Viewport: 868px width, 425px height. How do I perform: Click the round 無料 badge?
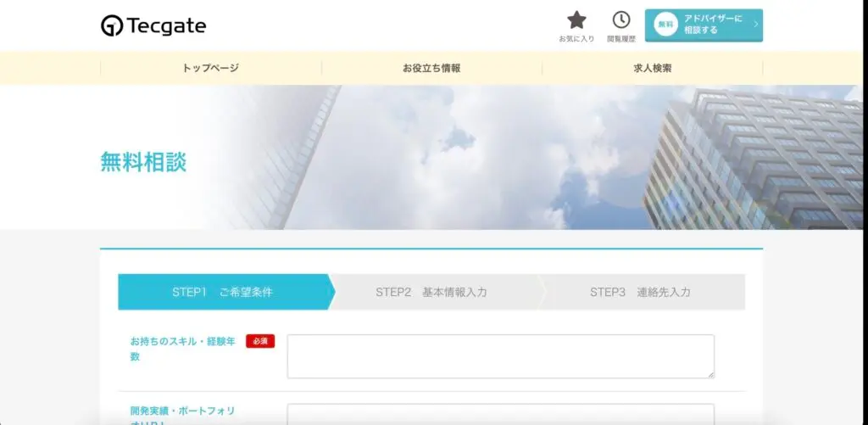665,25
